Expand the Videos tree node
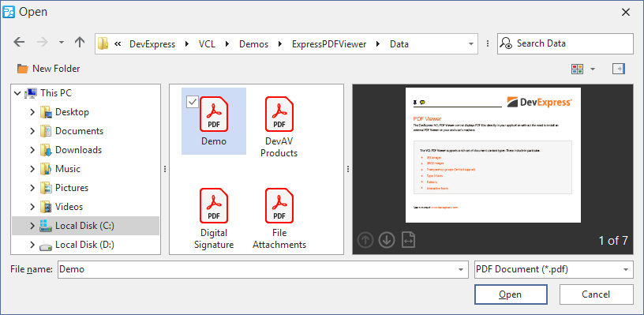 click(32, 207)
